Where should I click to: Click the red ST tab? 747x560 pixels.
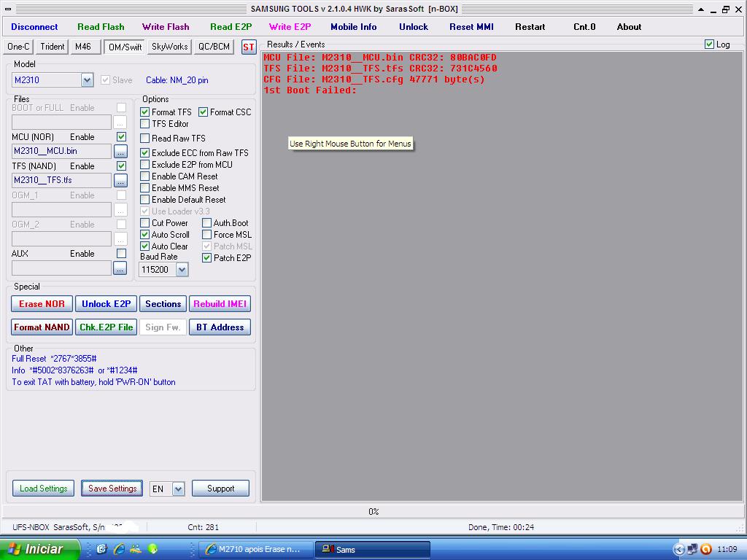(249, 47)
